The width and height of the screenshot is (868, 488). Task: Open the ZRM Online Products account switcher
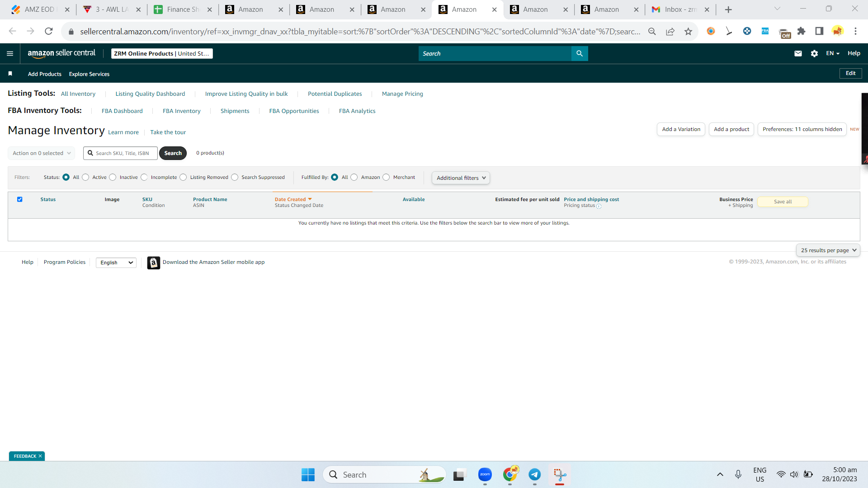[x=162, y=53]
